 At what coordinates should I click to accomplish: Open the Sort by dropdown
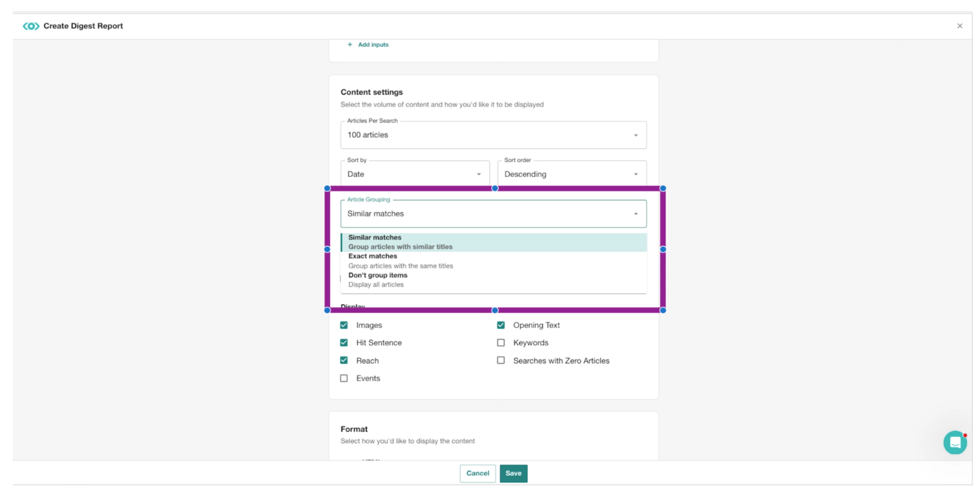(415, 174)
